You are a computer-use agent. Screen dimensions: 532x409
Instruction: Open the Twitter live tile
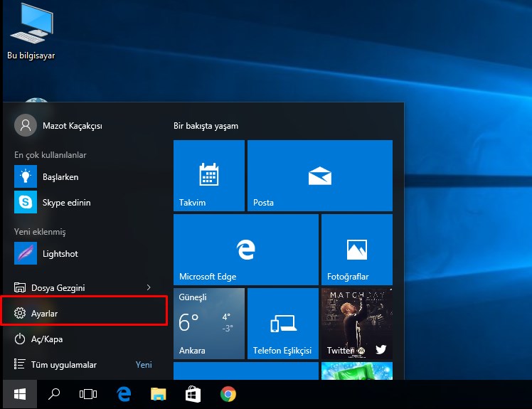pyautogui.click(x=356, y=324)
